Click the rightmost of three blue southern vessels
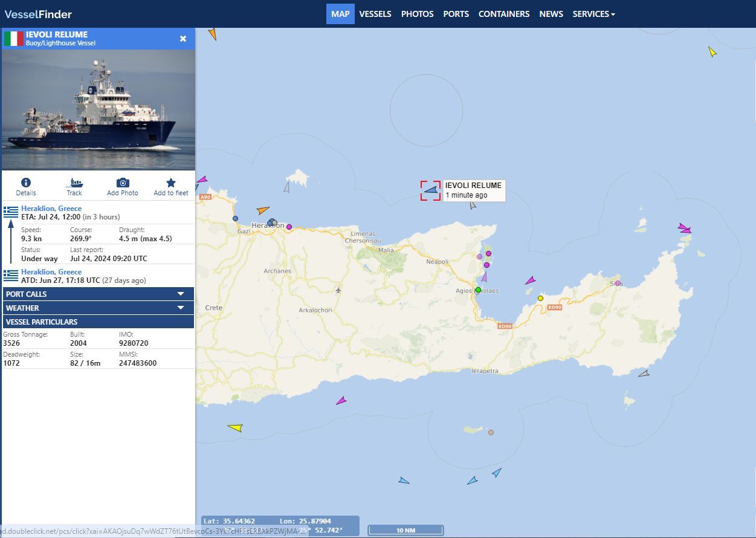The height and width of the screenshot is (538, 756). 497,472
